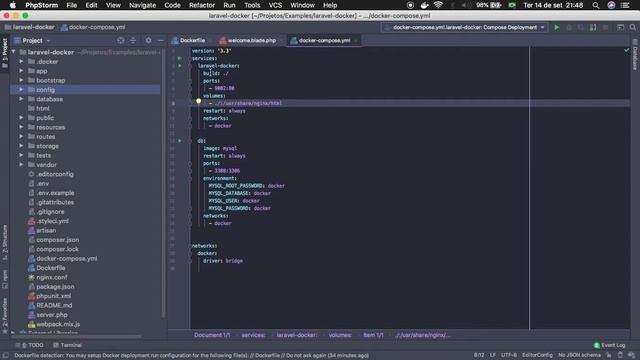This screenshot has height=360, width=640.
Task: Click LF line separator in status bar
Action: point(492,356)
